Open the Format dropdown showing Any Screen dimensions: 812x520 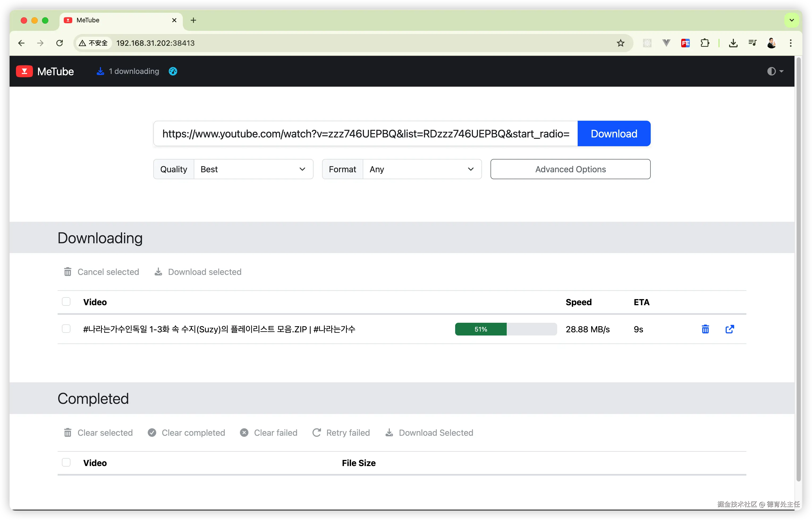(x=421, y=169)
